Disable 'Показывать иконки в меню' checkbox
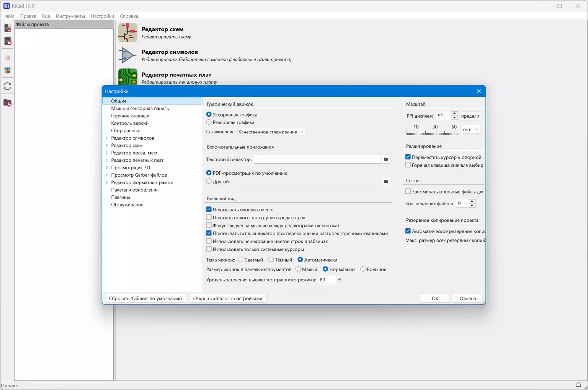Image resolution: width=588 pixels, height=390 pixels. pyautogui.click(x=209, y=210)
